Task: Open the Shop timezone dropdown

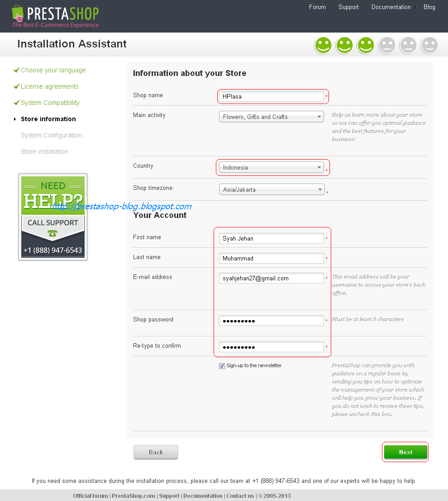Action: point(272,189)
